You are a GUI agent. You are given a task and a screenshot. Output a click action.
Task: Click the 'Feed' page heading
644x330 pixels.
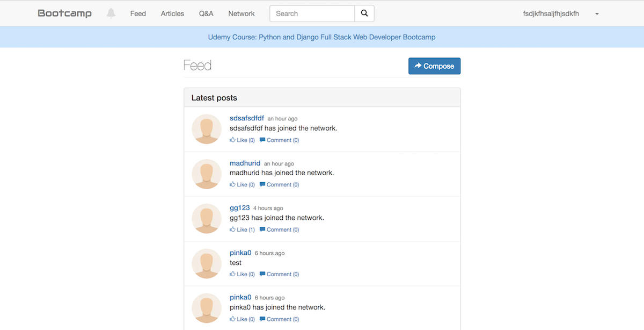point(197,66)
